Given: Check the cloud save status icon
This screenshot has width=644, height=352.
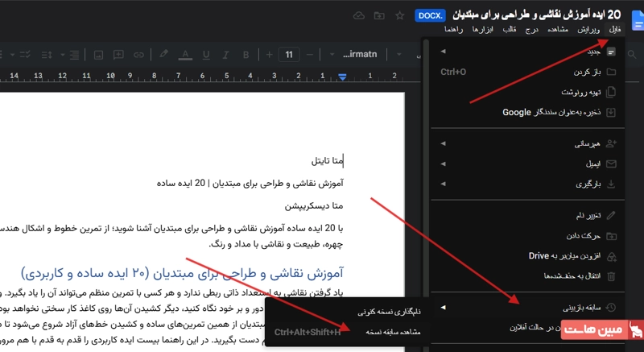Looking at the screenshot, I should [x=359, y=15].
